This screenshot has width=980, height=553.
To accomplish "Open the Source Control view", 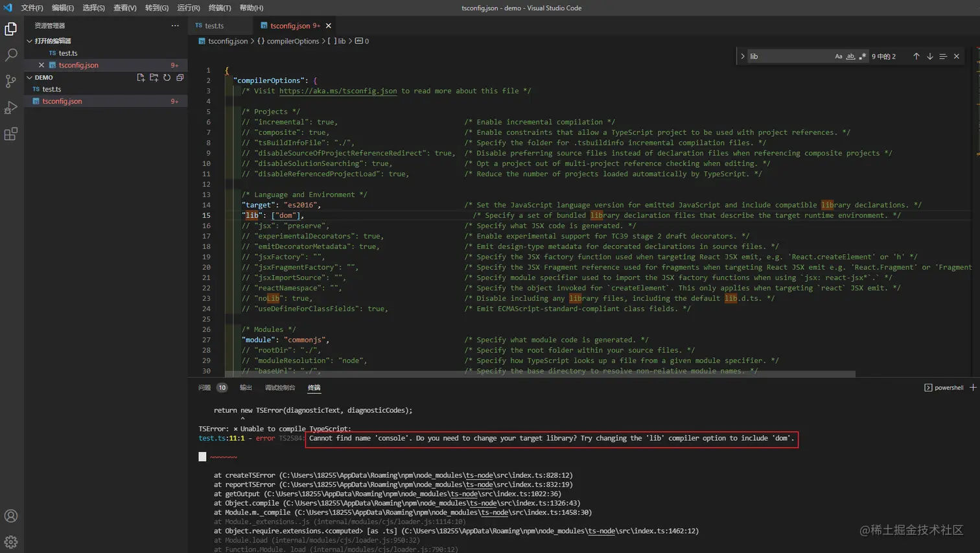I will point(11,82).
